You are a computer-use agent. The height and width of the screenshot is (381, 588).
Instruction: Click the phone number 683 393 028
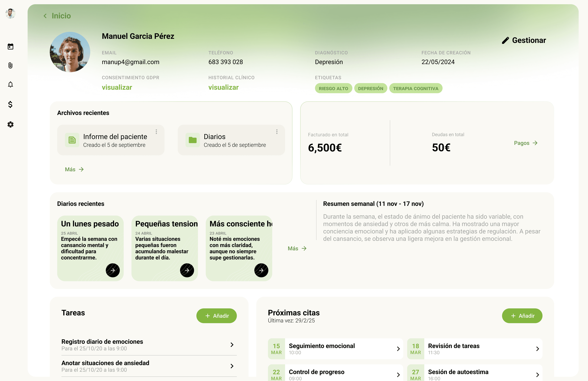coord(226,62)
